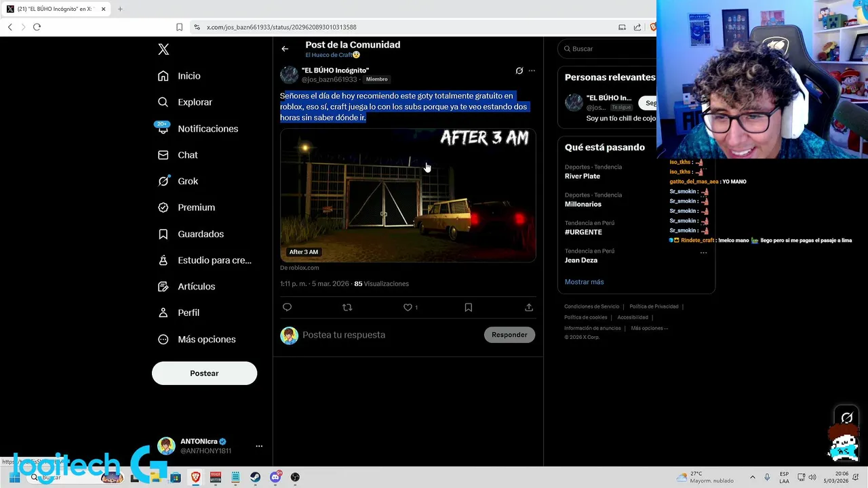Click the x.com address bar URL
The width and height of the screenshot is (868, 488).
click(x=281, y=27)
